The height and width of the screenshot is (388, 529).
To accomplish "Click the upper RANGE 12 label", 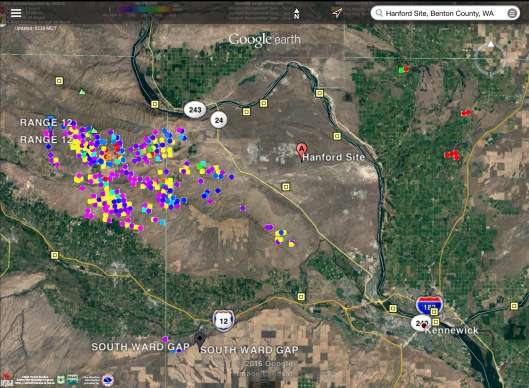I will pyautogui.click(x=46, y=122).
